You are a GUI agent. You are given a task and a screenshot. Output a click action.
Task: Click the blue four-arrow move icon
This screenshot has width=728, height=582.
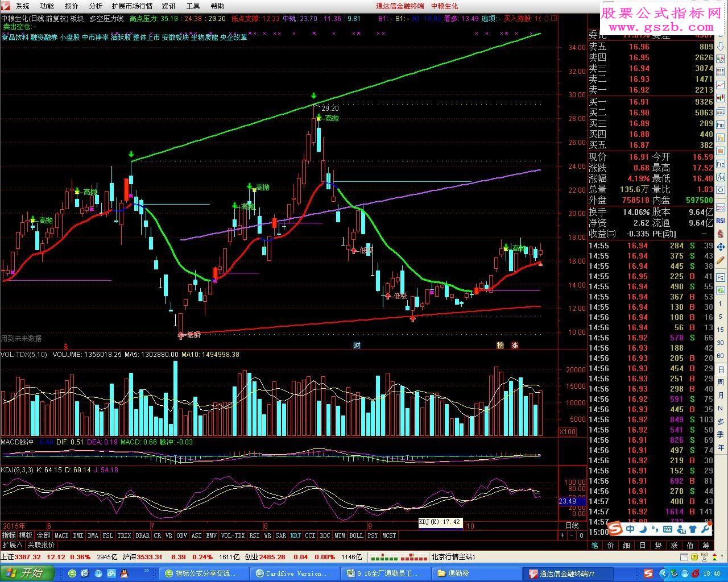click(721, 247)
